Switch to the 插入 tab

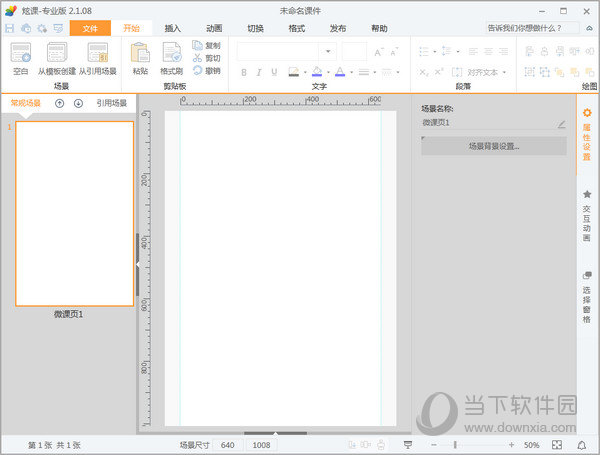173,28
